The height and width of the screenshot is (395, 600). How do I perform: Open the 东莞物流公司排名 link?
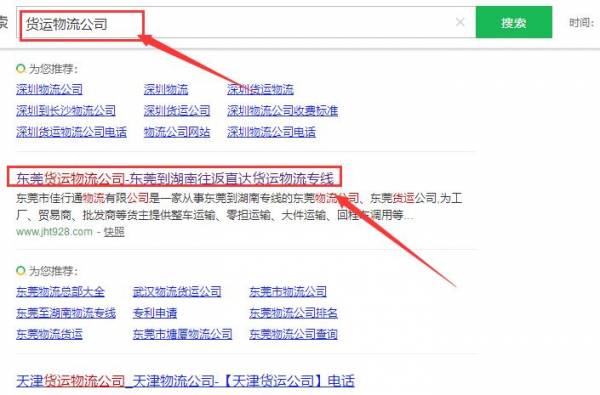(293, 313)
